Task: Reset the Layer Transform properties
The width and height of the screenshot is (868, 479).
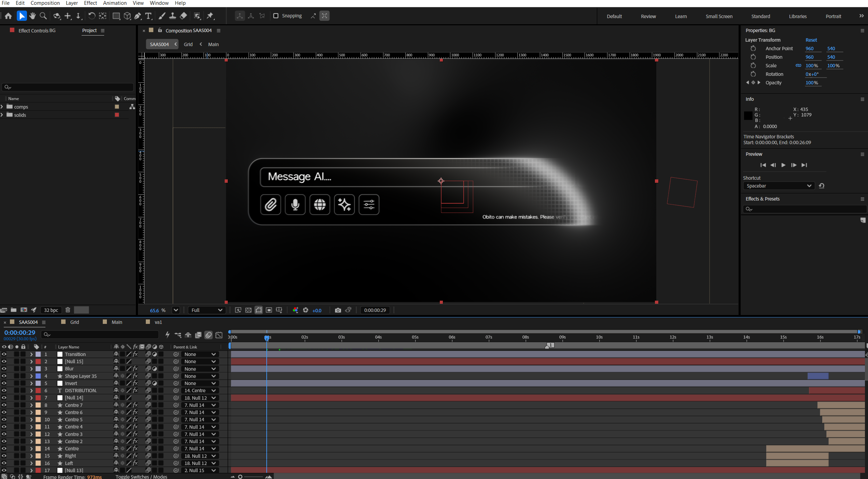Action: (811, 40)
